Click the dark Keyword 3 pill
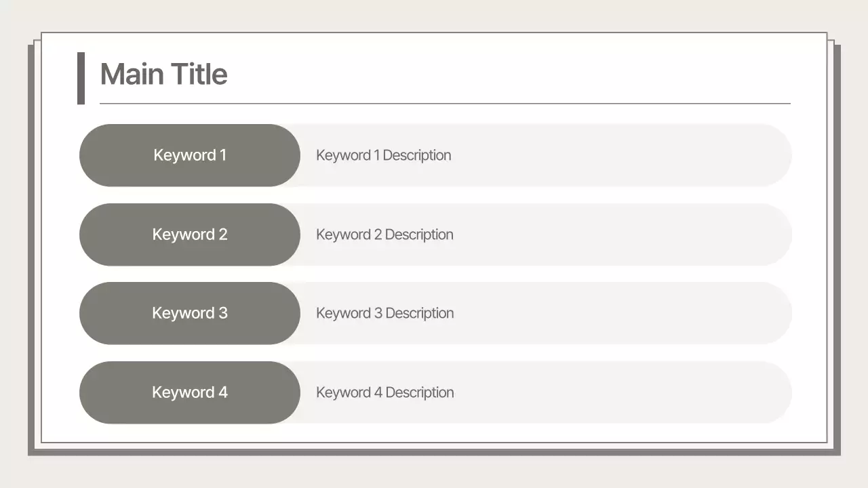Screen dimensions: 868x488 (190, 313)
